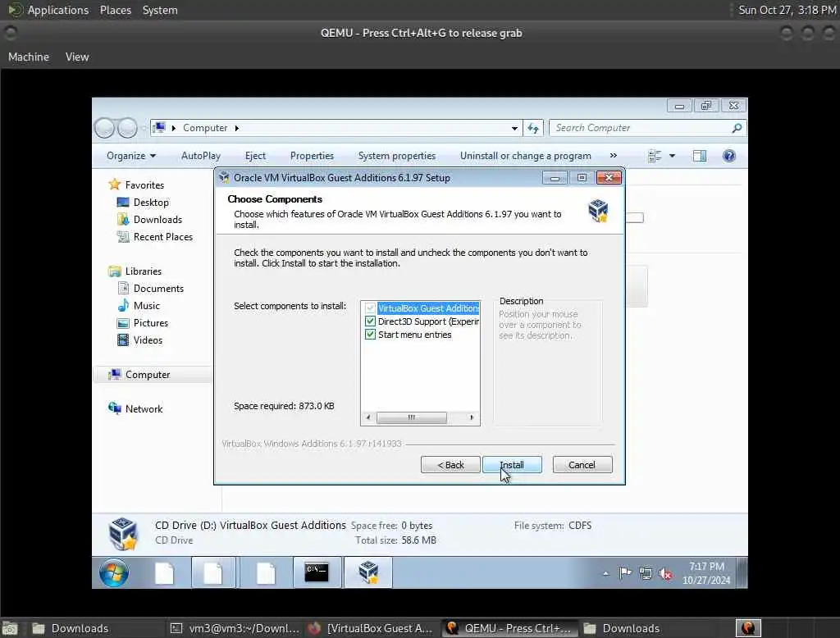
Task: Toggle the preview pane icon
Action: tap(700, 156)
